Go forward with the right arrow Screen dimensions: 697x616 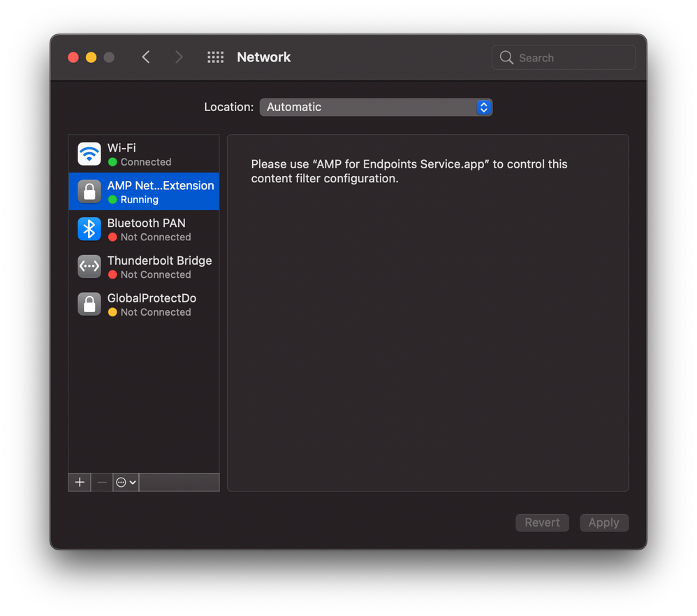click(x=179, y=57)
